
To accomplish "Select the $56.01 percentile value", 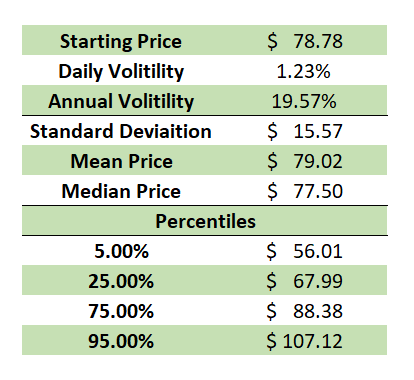I will (x=304, y=251).
